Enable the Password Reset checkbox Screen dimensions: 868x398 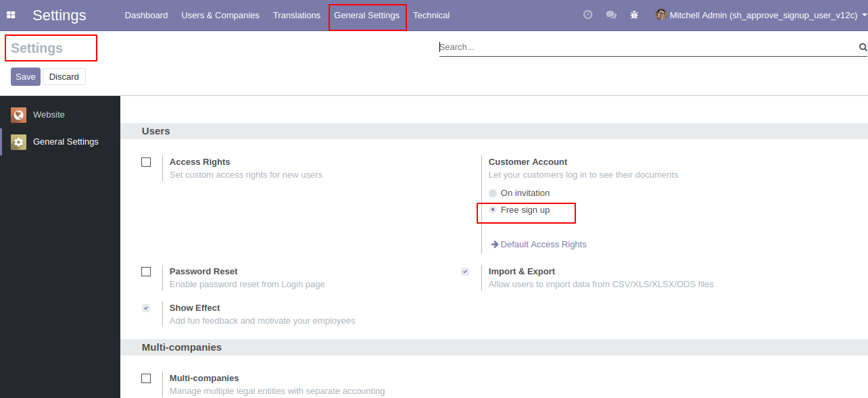pyautogui.click(x=146, y=272)
